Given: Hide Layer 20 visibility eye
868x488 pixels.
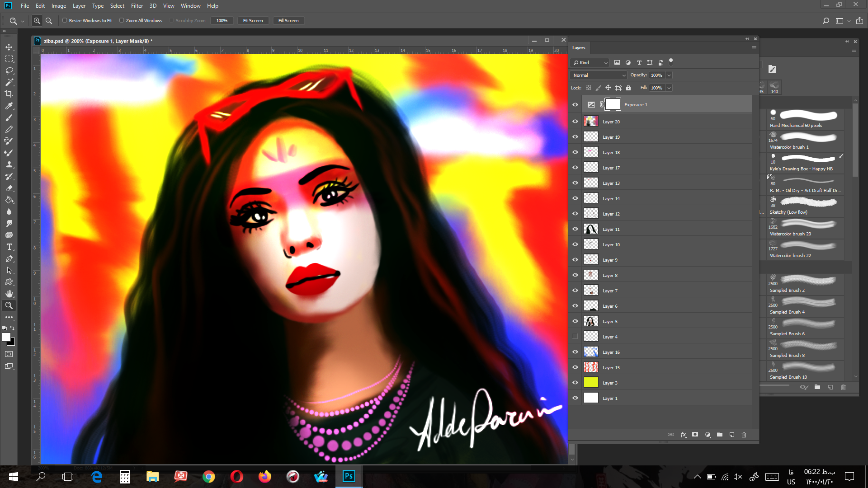Looking at the screenshot, I should coord(575,122).
